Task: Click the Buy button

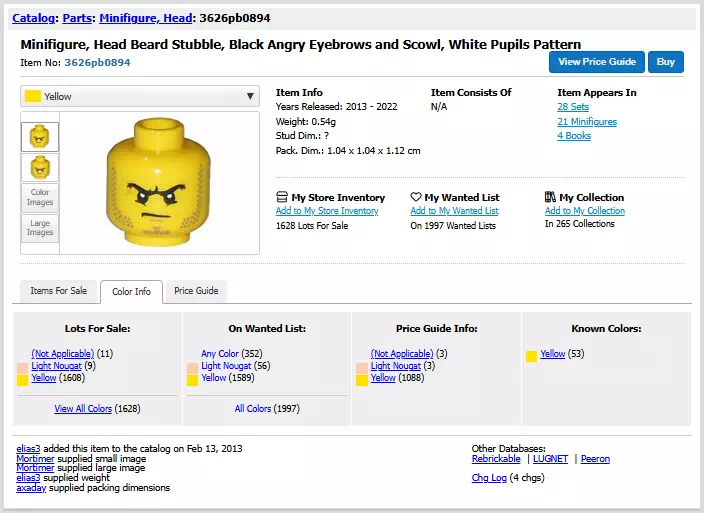Action: click(666, 62)
